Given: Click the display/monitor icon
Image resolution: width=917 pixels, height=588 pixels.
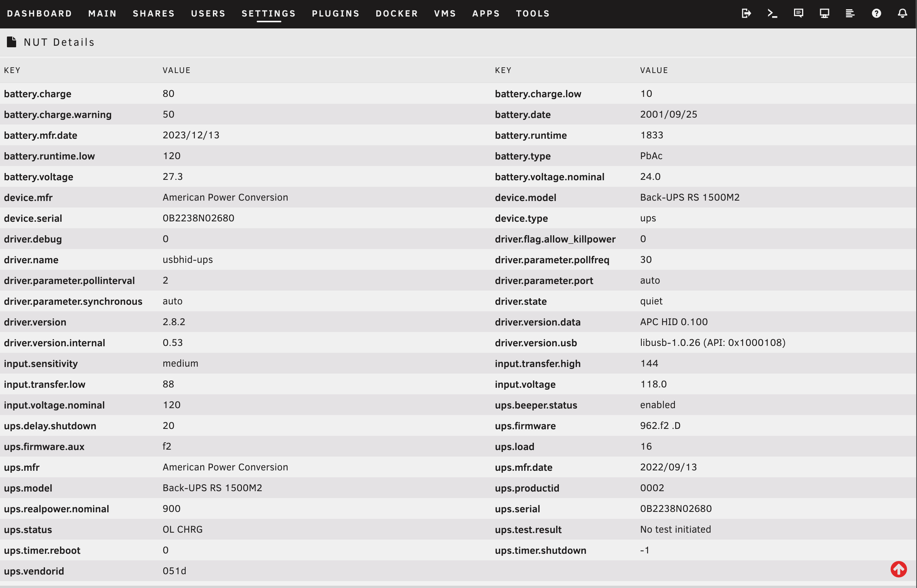Looking at the screenshot, I should pyautogui.click(x=824, y=13).
